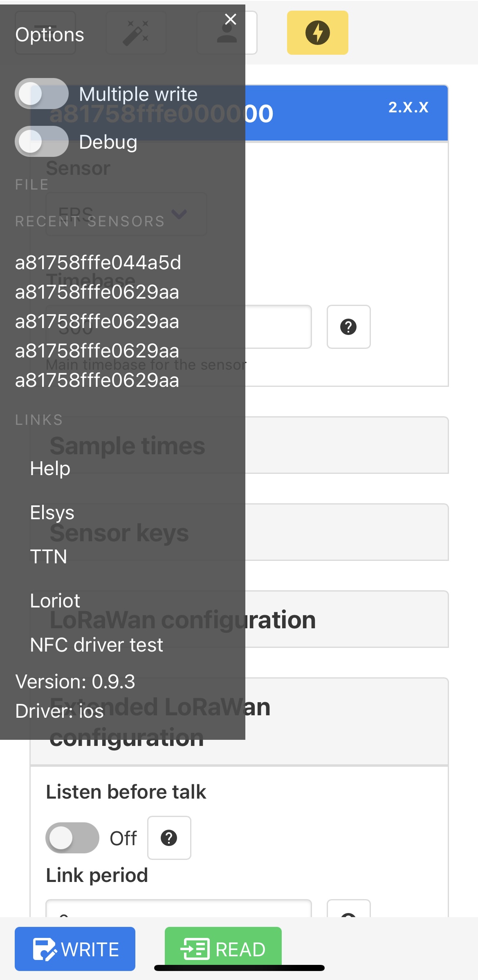Screen dimensions: 478x980
Task: Tap the Listen before talk help icon
Action: [x=169, y=838]
